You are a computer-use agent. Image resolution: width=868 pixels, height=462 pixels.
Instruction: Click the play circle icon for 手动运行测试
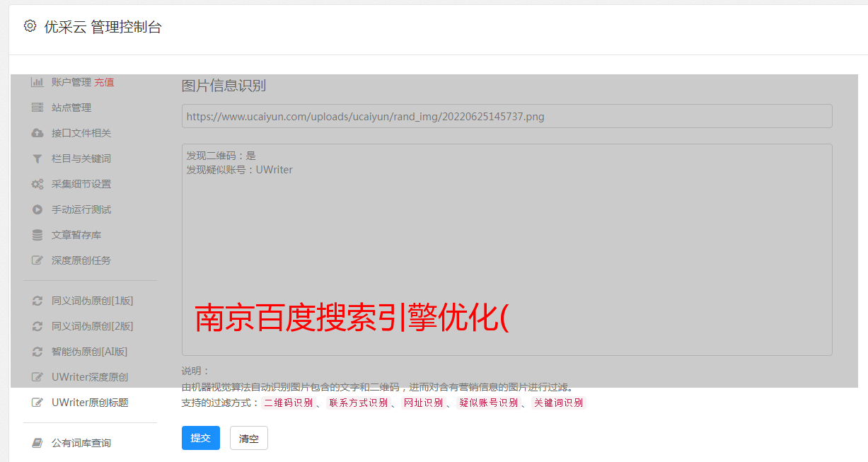coord(37,209)
